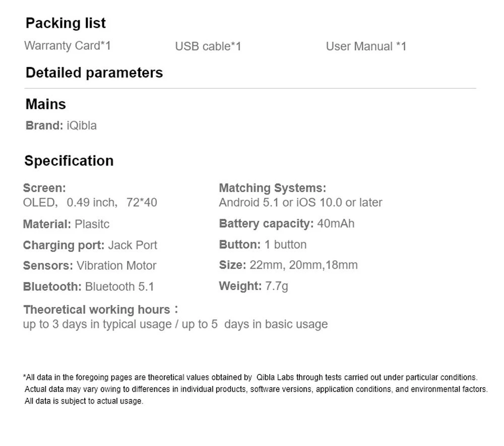Viewport: 504px width, 446px height.
Task: Click the OLED 0.49 inch screen value
Action: [90, 203]
